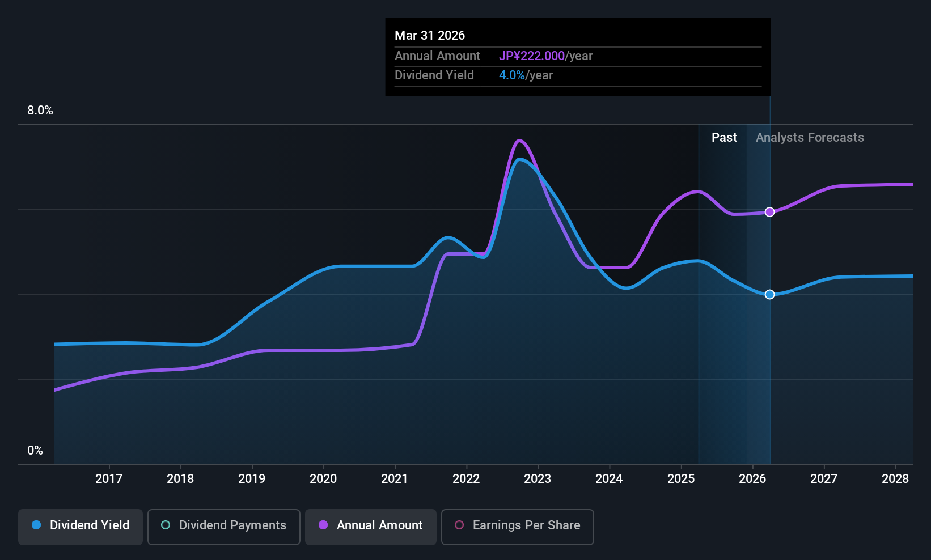Toggle the Annual Amount series
This screenshot has height=560, width=931.
click(371, 526)
